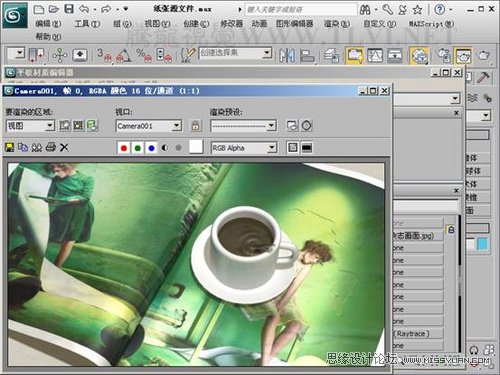The height and width of the screenshot is (375, 500).
Task: Open Environment and Effects dialog icon
Action: point(307,126)
